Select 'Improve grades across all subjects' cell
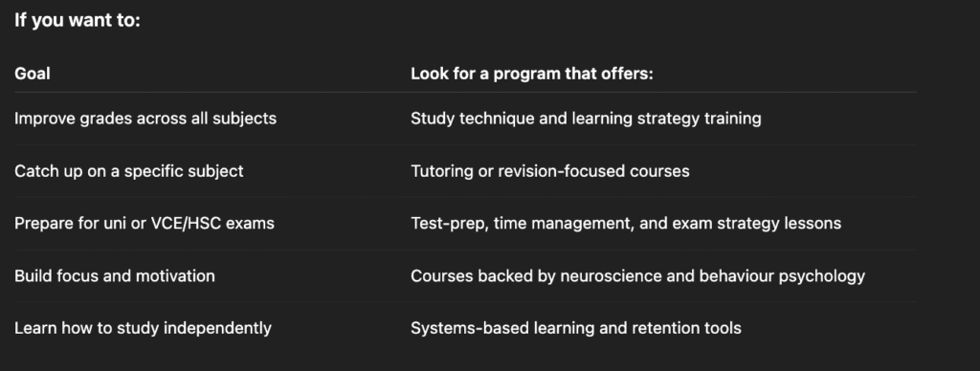980x371 pixels. point(145,119)
